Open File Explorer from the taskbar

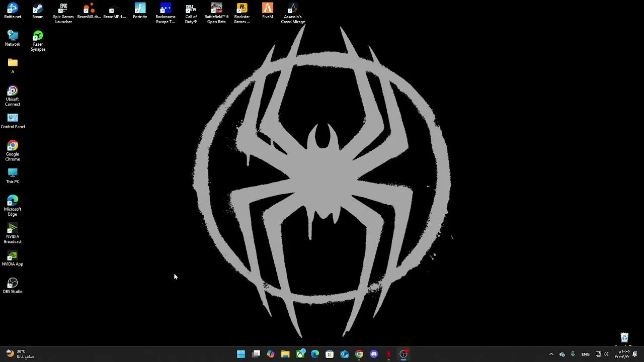point(285,354)
